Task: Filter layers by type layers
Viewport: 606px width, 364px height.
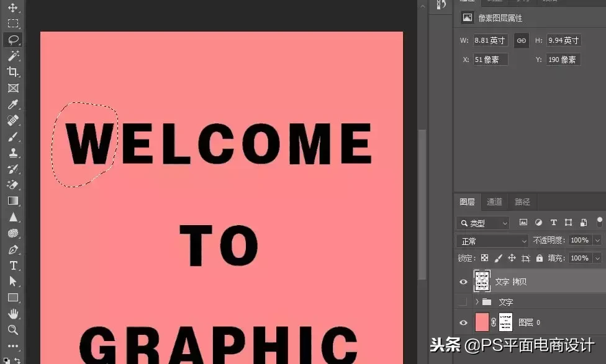Action: coord(553,223)
